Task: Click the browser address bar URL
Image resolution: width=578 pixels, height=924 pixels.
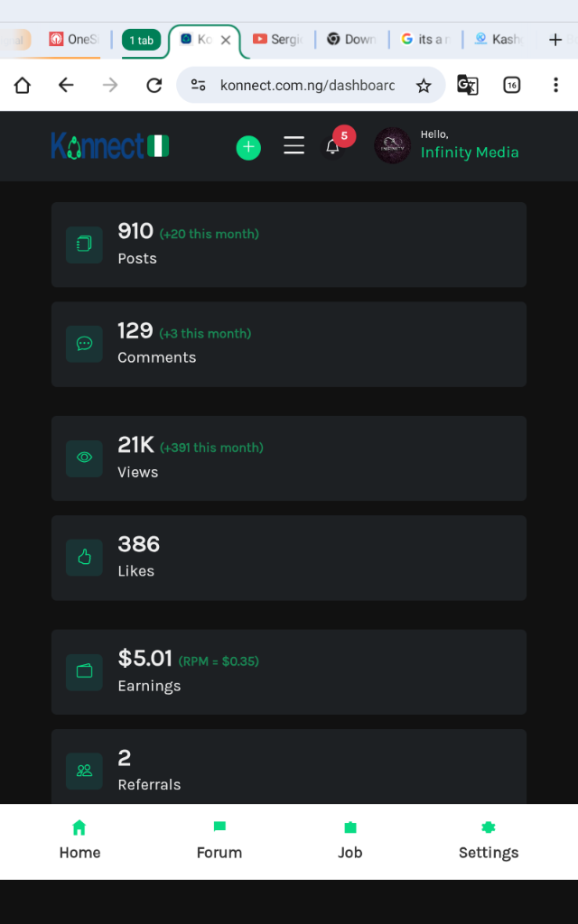Action: 307,86
